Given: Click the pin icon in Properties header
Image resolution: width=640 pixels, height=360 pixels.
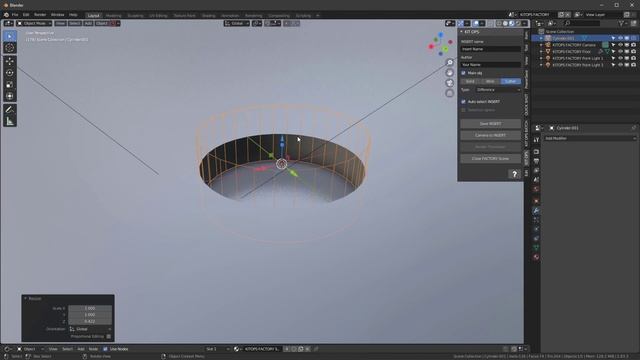Looking at the screenshot, I should (633, 128).
